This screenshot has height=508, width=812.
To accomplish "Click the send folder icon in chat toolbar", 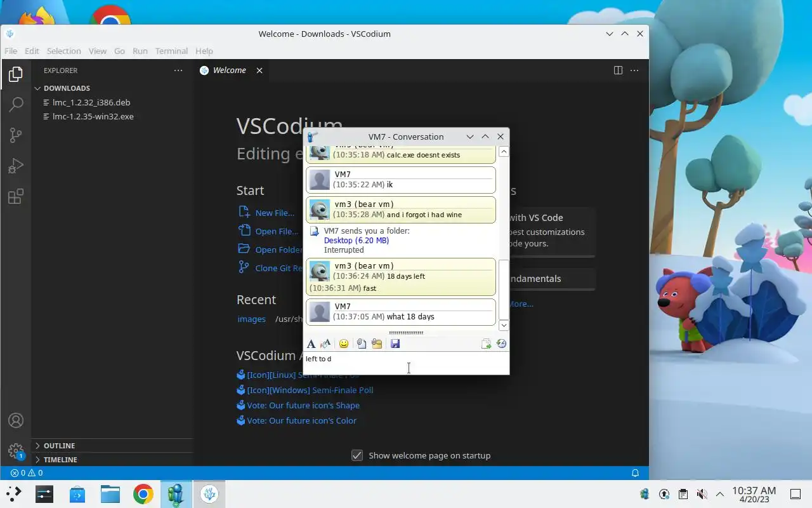I will point(377,344).
